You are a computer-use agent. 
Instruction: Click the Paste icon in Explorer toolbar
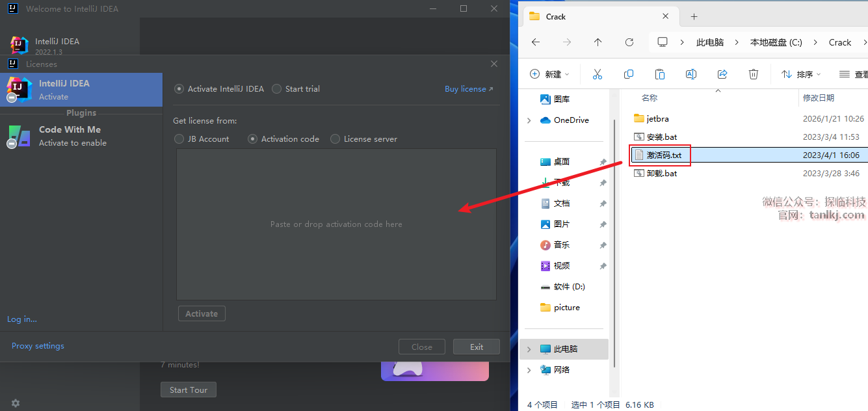[x=660, y=74]
